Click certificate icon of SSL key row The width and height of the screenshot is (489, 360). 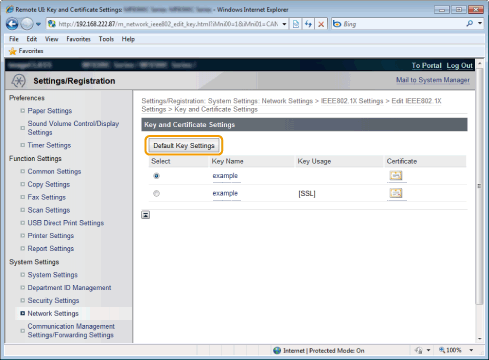[396, 193]
